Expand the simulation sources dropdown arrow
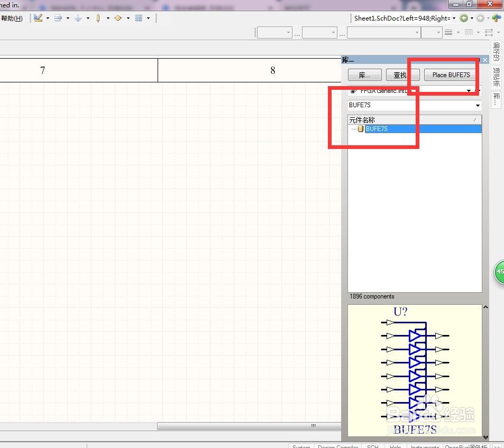This screenshot has height=448, width=504. click(128, 18)
